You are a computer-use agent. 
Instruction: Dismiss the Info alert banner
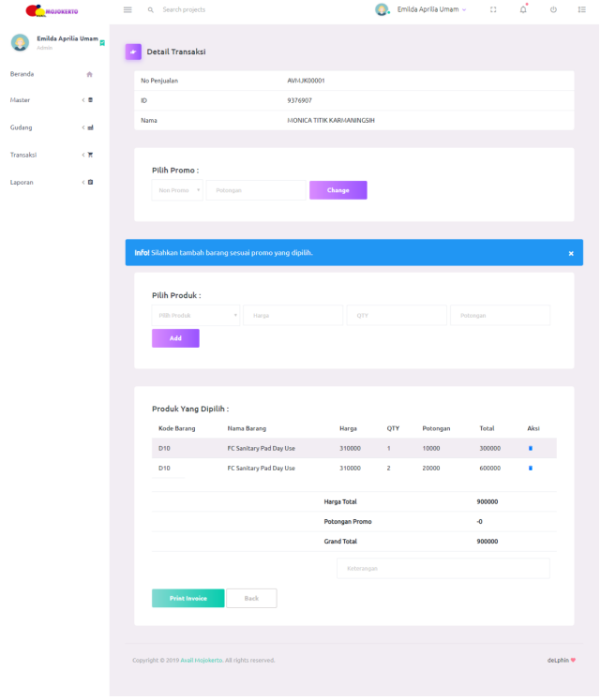pyautogui.click(x=571, y=253)
